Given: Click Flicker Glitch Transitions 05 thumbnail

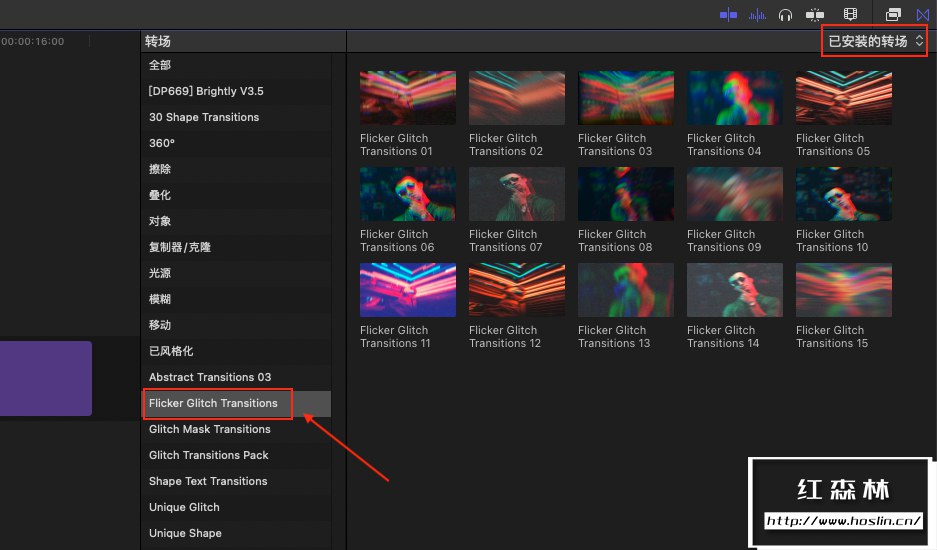Looking at the screenshot, I should tap(844, 98).
